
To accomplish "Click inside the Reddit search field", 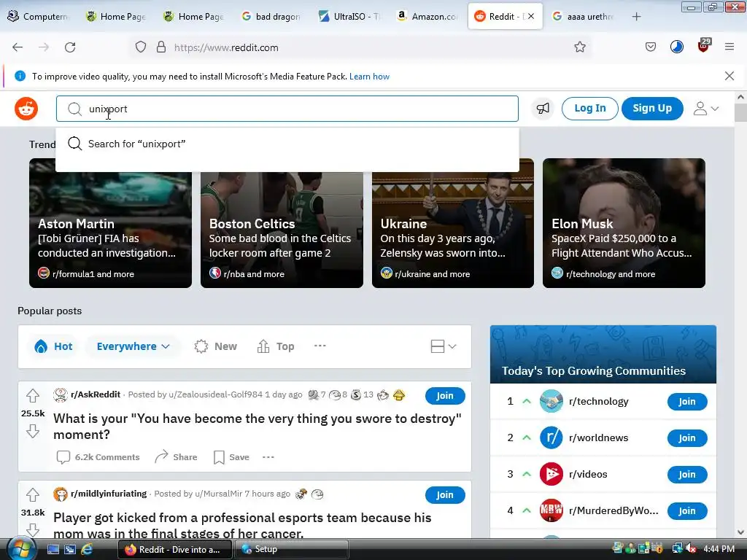I will (287, 109).
